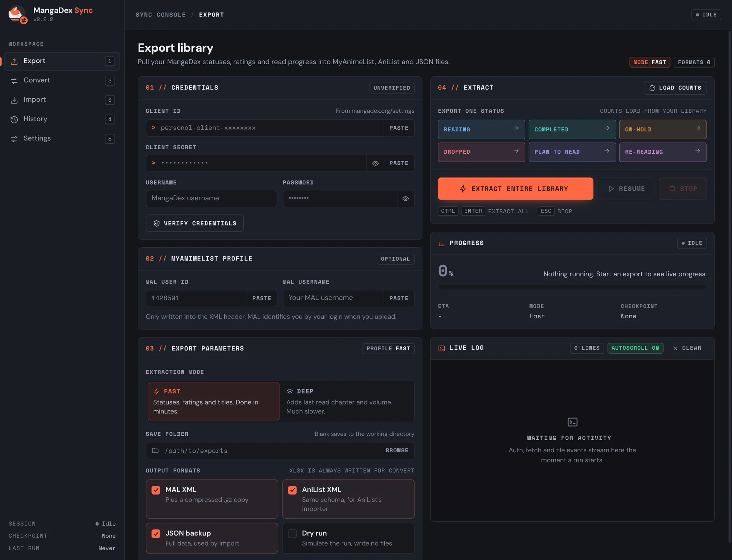Click the bar chart icon next to Progress

(442, 243)
